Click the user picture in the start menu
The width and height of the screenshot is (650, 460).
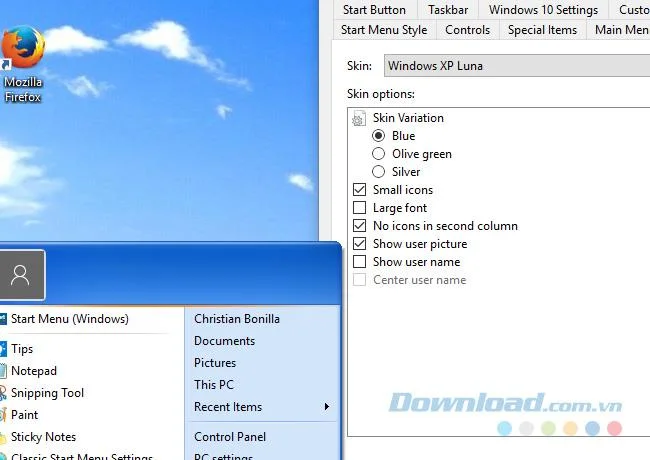pos(22,275)
